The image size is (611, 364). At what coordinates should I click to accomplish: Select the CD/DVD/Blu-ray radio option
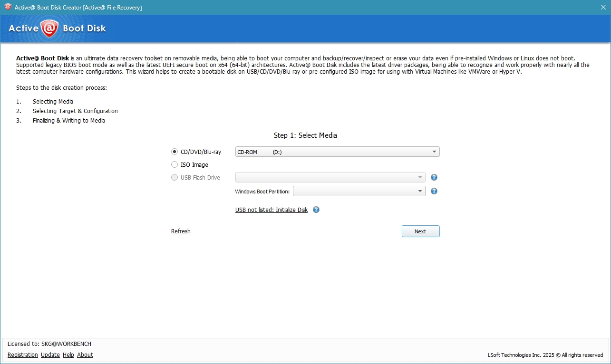(x=175, y=152)
